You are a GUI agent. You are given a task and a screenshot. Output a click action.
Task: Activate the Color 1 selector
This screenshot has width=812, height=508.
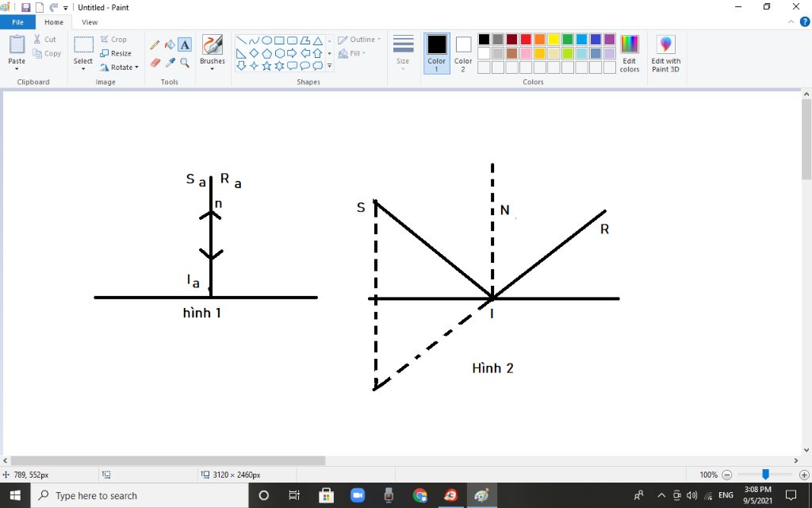[437, 53]
